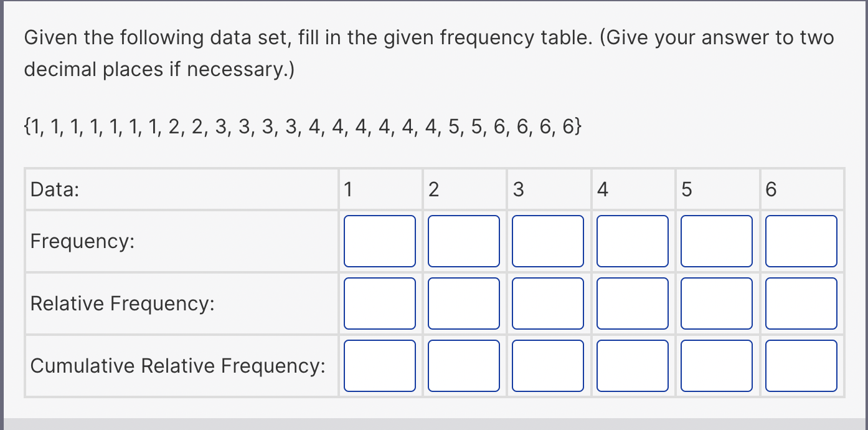Click the Frequency input box for data value 1
This screenshot has height=430, width=868.
[379, 241]
